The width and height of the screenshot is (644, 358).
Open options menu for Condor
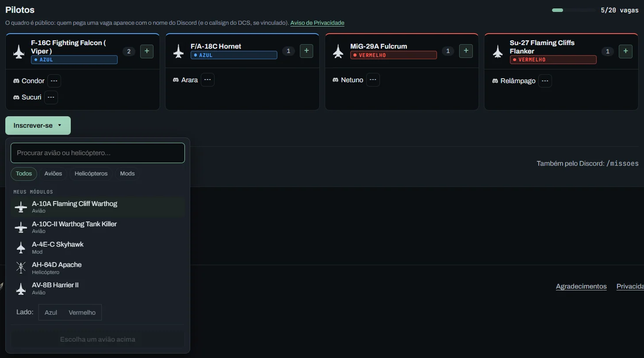(54, 81)
